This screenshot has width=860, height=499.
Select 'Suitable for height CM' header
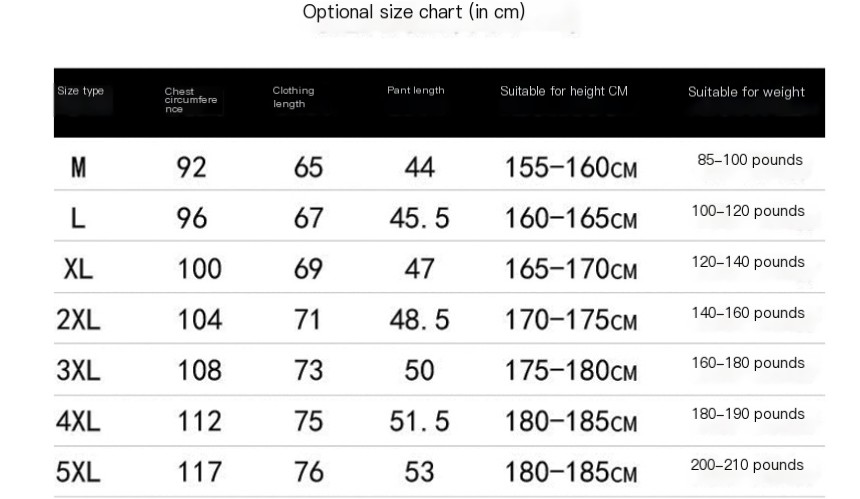pos(564,91)
